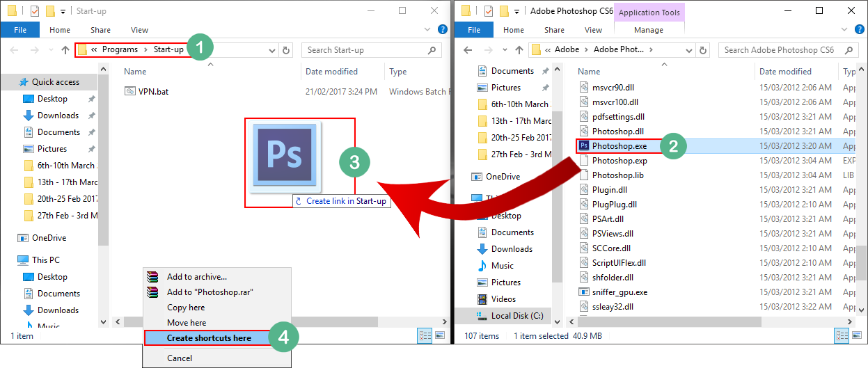Open the Home tab in Start-up window
This screenshot has height=382, width=868.
(60, 30)
